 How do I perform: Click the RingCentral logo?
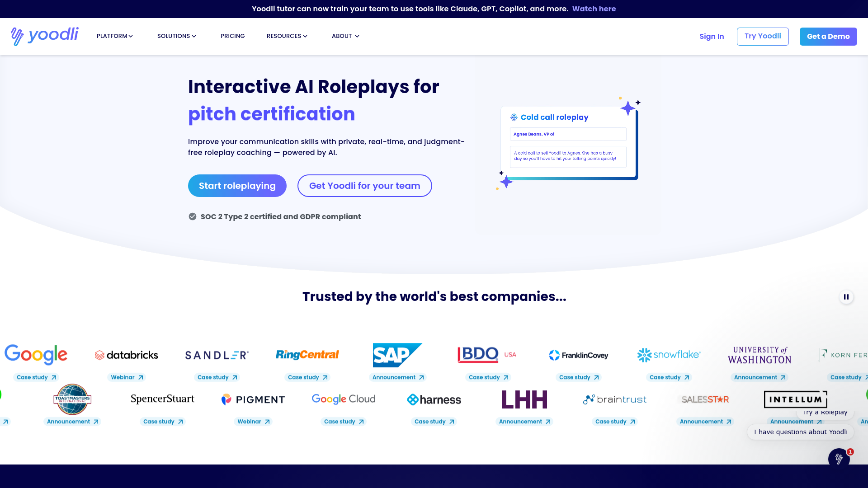point(307,355)
